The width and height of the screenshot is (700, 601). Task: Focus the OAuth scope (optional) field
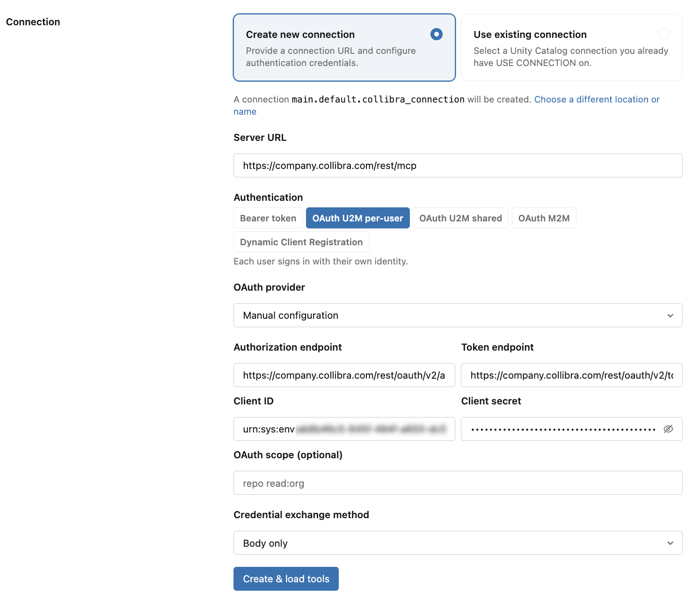point(458,483)
